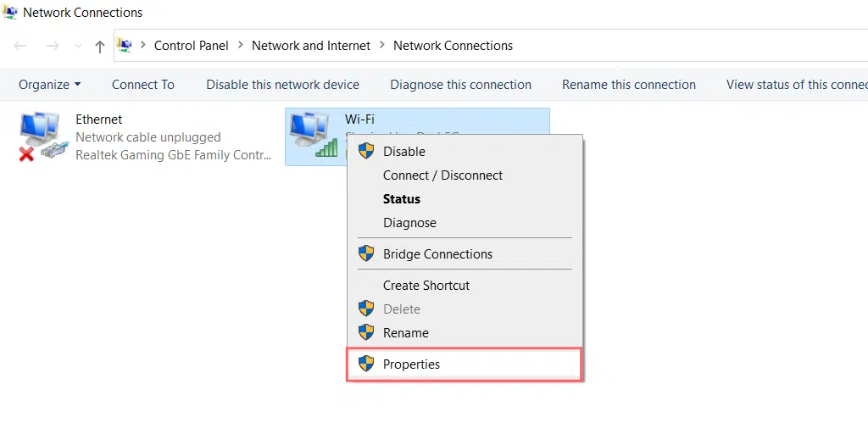Select Properties from the context menu
Viewport: 868px width, 434px height.
(x=411, y=364)
